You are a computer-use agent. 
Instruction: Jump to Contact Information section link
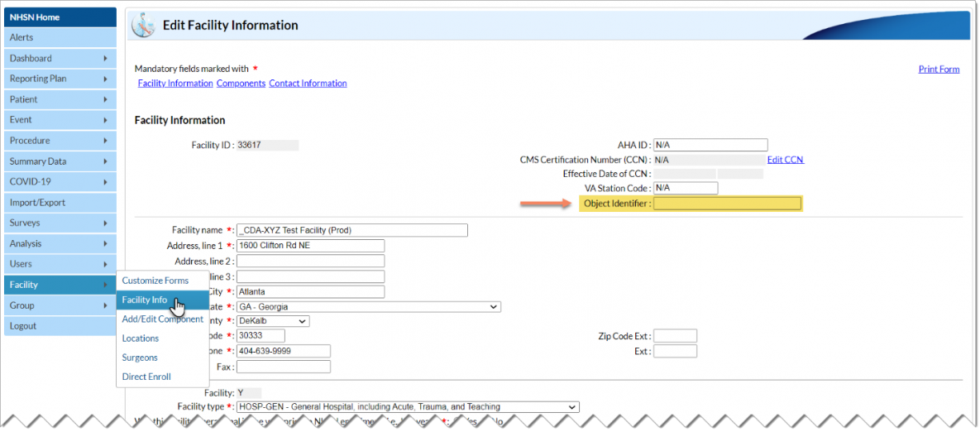(308, 84)
